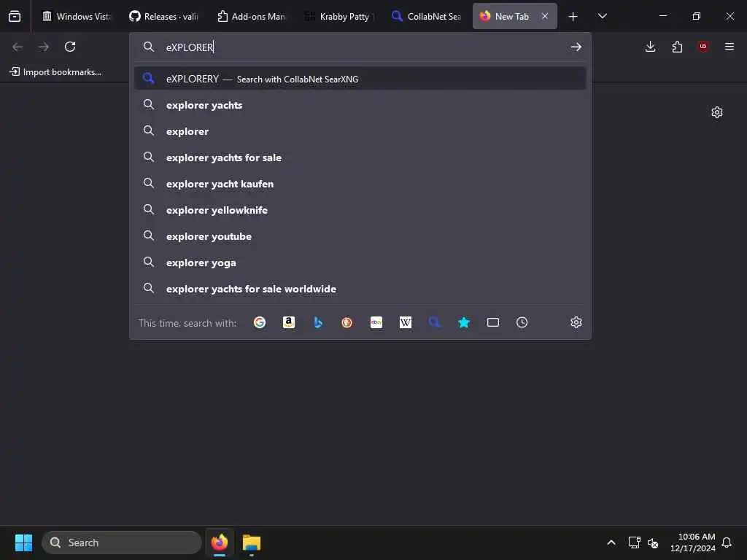Click the taskbar Search box

(122, 542)
